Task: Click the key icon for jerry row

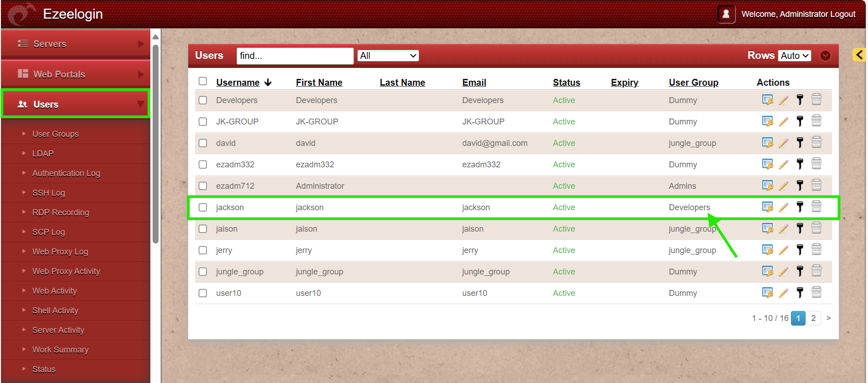Action: click(x=800, y=250)
